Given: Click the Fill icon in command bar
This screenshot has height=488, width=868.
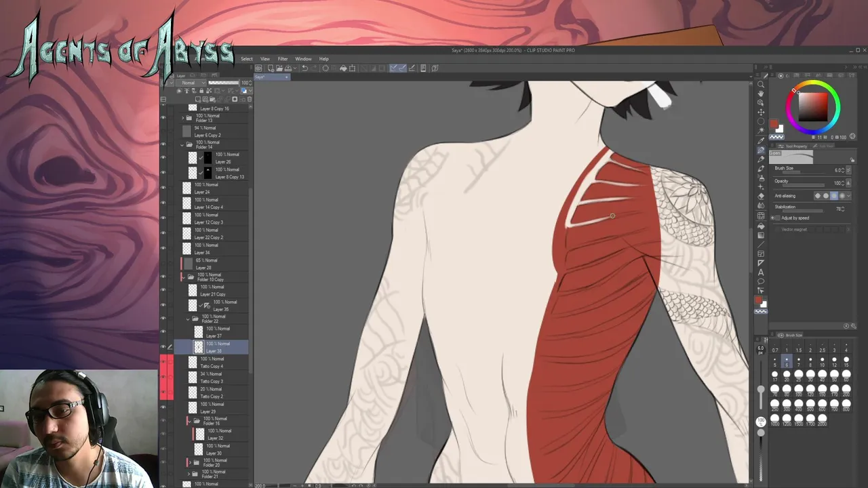Looking at the screenshot, I should [x=343, y=68].
